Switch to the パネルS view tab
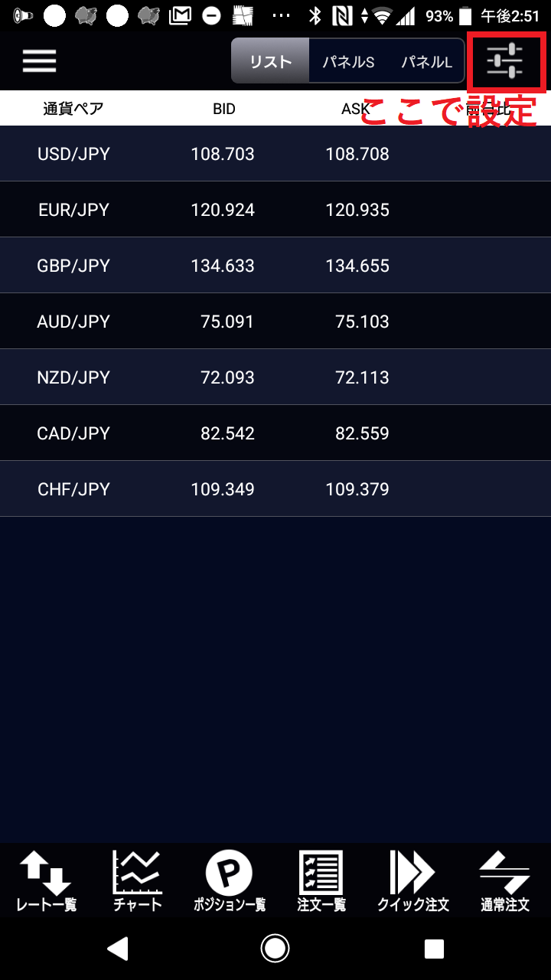The width and height of the screenshot is (551, 980). click(x=348, y=62)
